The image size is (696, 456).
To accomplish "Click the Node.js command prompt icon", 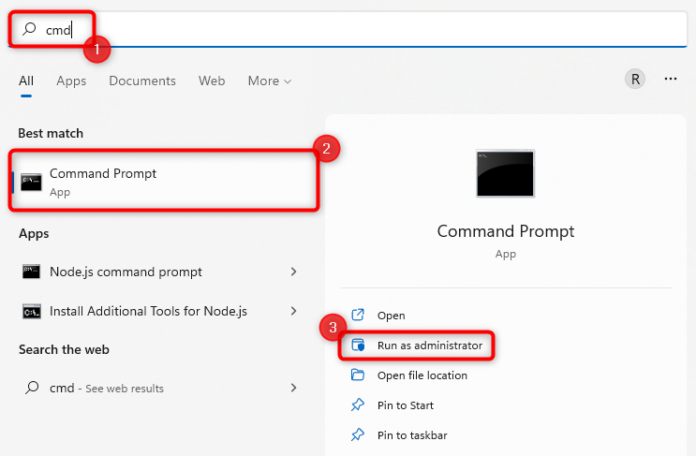I will [31, 272].
